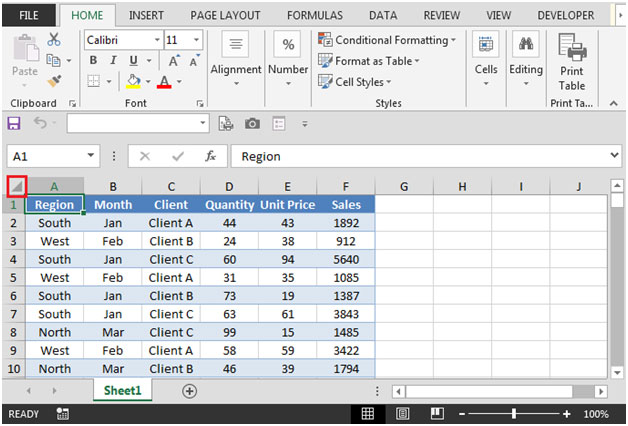This screenshot has width=628, height=426.
Task: Click the Select All corner triangle
Action: tap(16, 186)
